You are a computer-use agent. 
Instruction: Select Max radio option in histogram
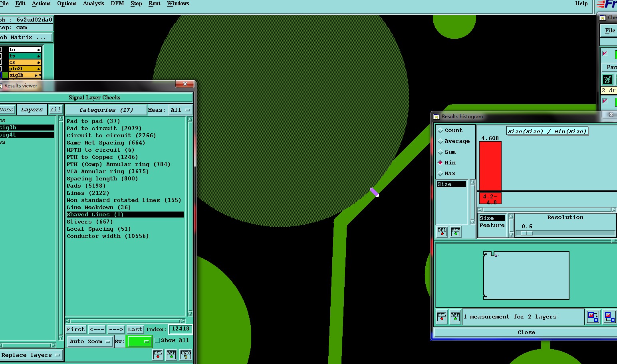point(440,174)
